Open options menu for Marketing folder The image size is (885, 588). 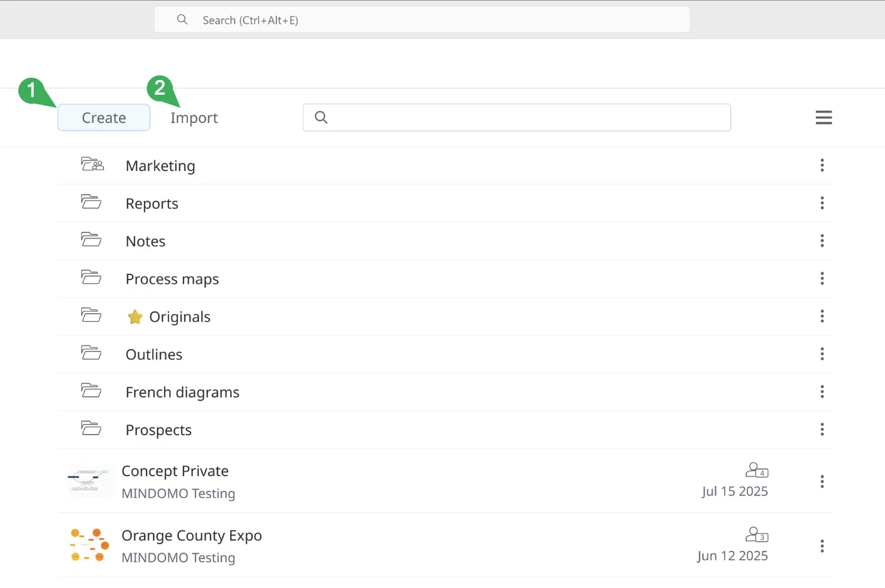coord(822,165)
